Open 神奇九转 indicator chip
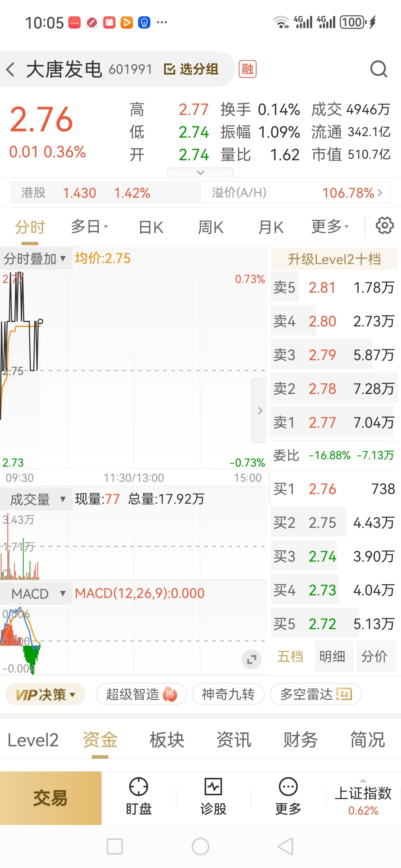This screenshot has width=401, height=868. point(228,694)
